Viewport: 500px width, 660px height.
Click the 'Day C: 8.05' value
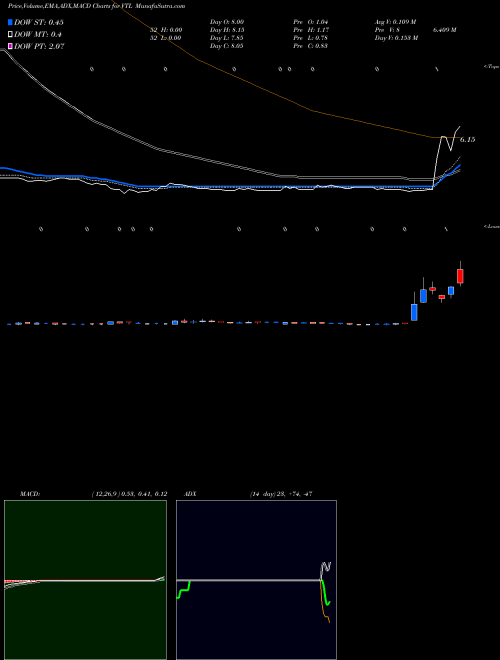[x=226, y=46]
